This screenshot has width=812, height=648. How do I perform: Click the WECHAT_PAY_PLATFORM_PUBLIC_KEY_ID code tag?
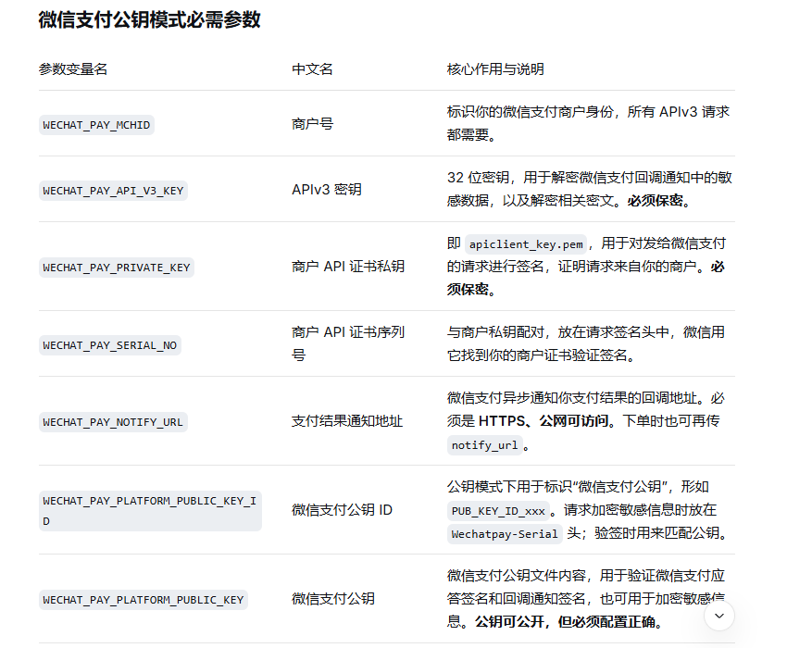click(150, 511)
